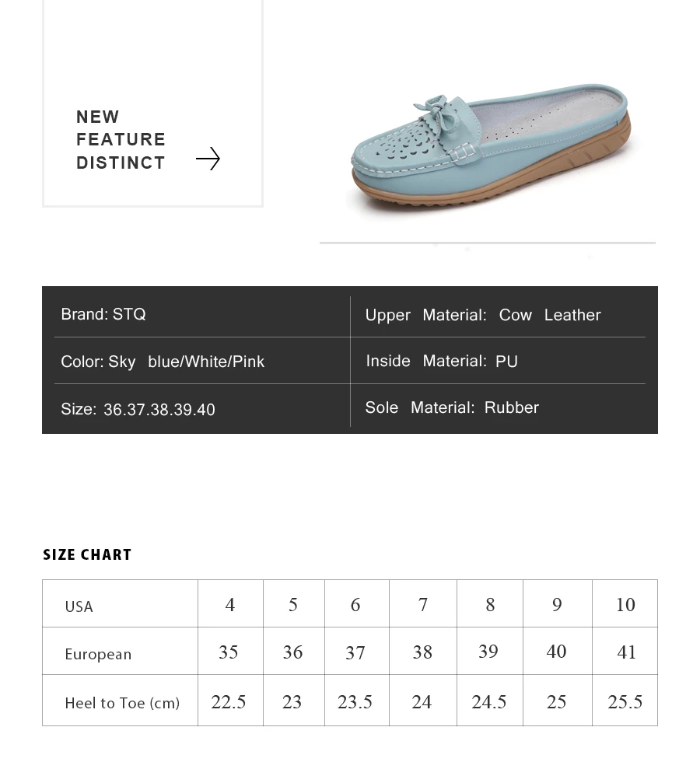
Task: Click the arrow beside NEW FEATURE DISTINCT
Action: 208,159
